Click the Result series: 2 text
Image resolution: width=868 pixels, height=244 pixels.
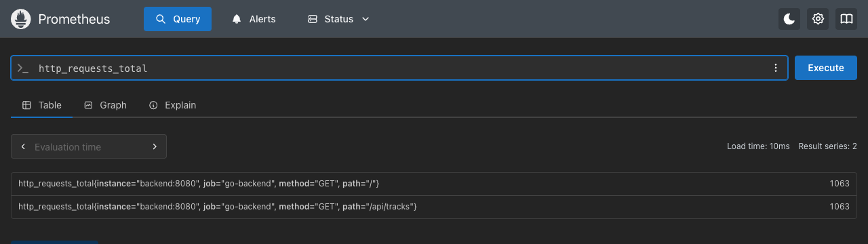pos(828,146)
